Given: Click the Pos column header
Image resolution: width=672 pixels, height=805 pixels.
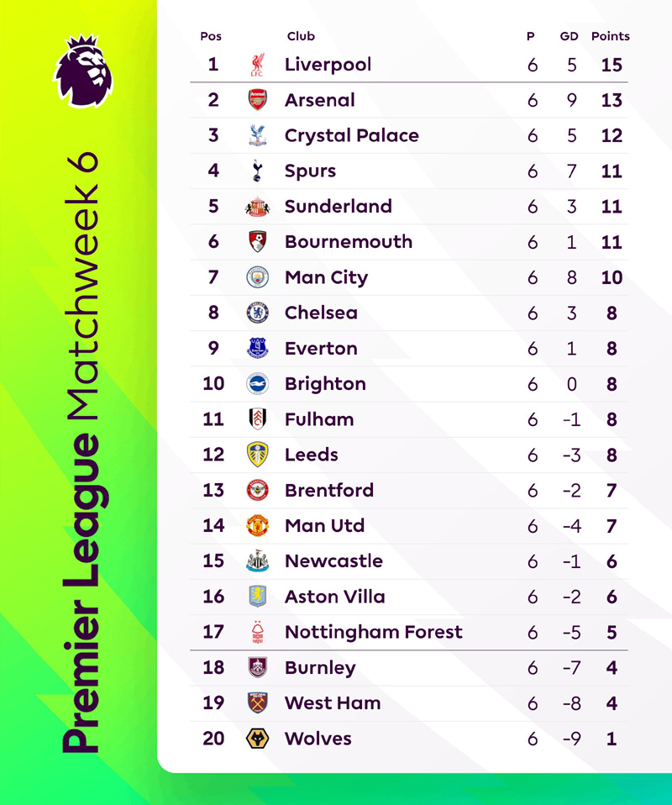Looking at the screenshot, I should pyautogui.click(x=211, y=36).
